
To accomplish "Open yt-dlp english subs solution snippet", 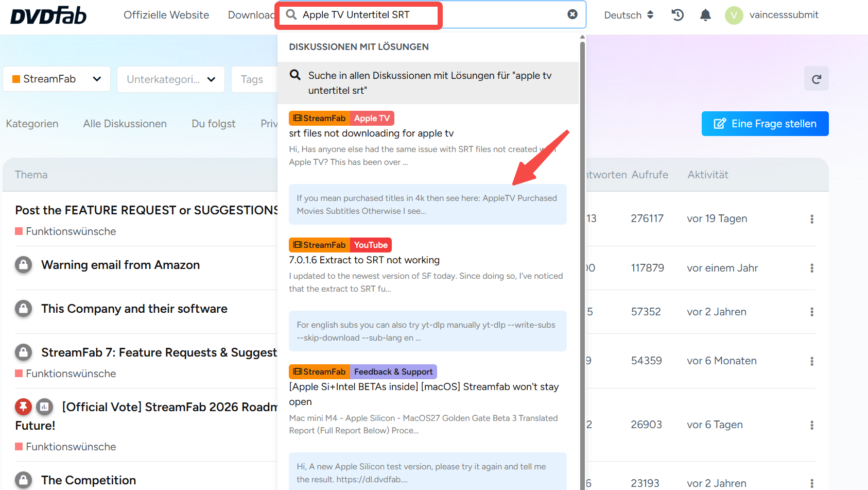I will tap(428, 331).
